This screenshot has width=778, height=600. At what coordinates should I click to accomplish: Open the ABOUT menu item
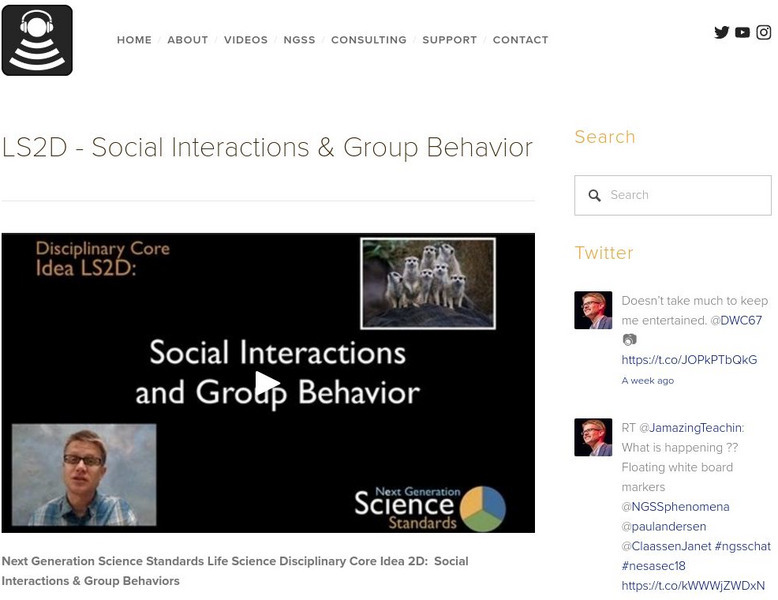click(x=188, y=40)
